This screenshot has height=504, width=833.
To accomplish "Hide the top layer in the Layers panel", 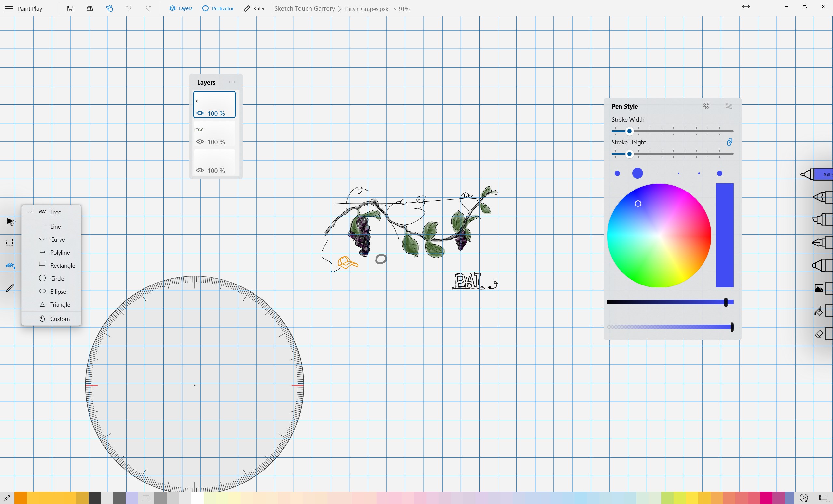I will pyautogui.click(x=200, y=113).
